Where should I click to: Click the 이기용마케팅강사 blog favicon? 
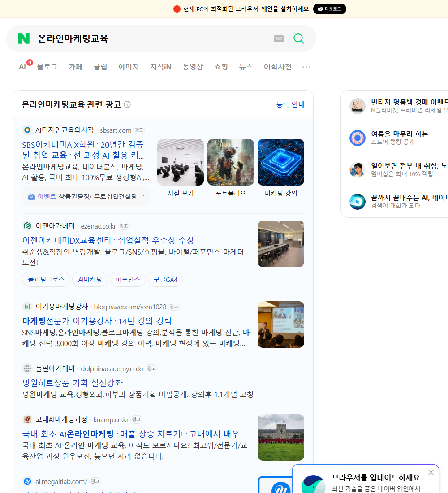point(27,307)
